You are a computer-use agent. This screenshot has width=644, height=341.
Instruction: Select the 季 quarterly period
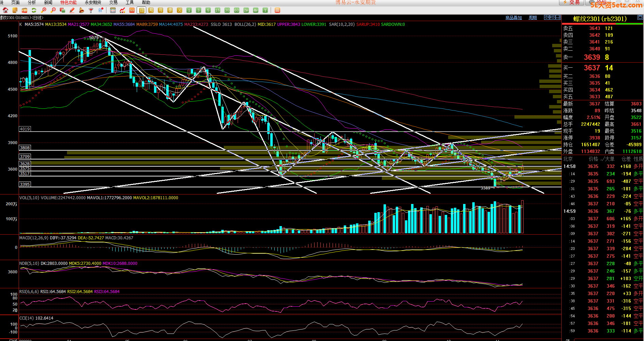click(170, 10)
